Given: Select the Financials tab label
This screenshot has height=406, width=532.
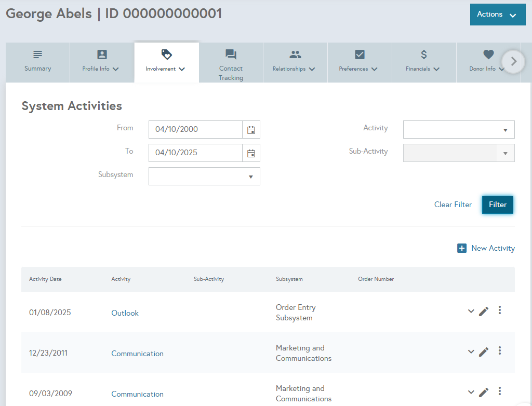Looking at the screenshot, I should coord(418,69).
